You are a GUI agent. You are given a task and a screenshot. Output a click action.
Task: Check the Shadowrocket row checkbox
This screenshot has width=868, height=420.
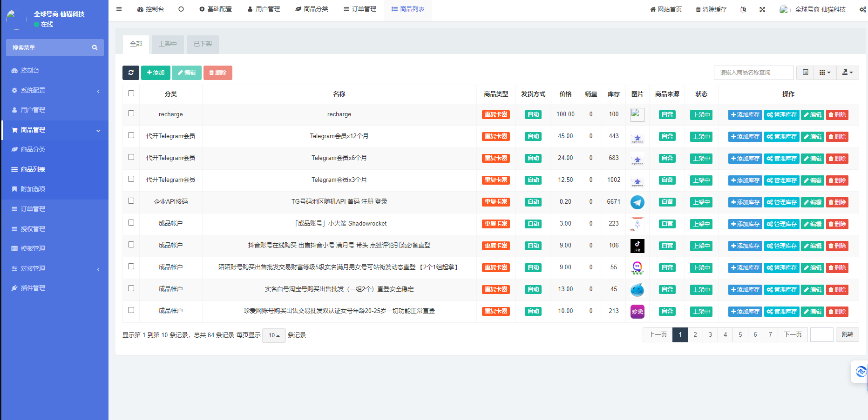coord(131,223)
